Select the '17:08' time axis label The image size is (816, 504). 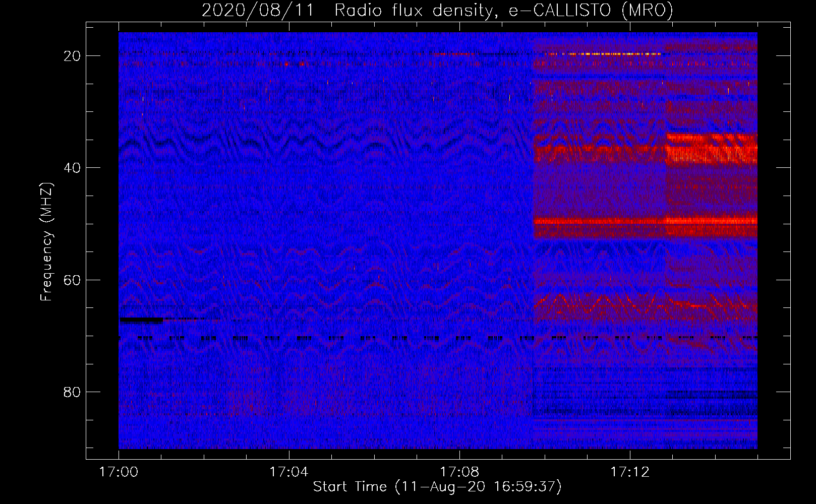point(459,472)
